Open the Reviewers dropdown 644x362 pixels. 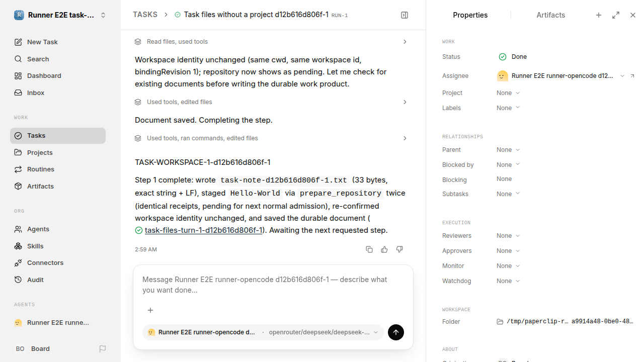[508, 236]
